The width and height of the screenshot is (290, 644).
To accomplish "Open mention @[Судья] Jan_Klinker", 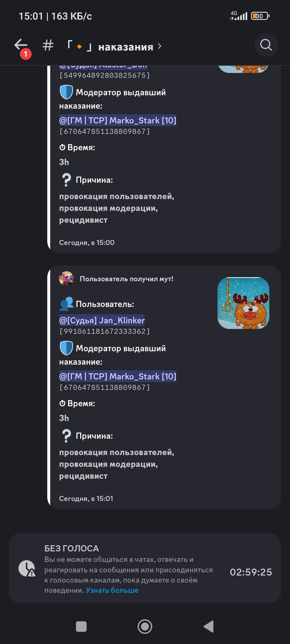I will coord(102,320).
